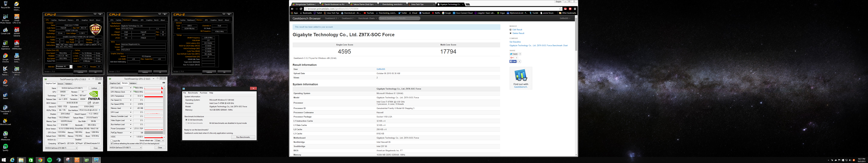The width and height of the screenshot is (868, 163).
Task: Open the Spotify desktop shortcut
Action: (5, 147)
